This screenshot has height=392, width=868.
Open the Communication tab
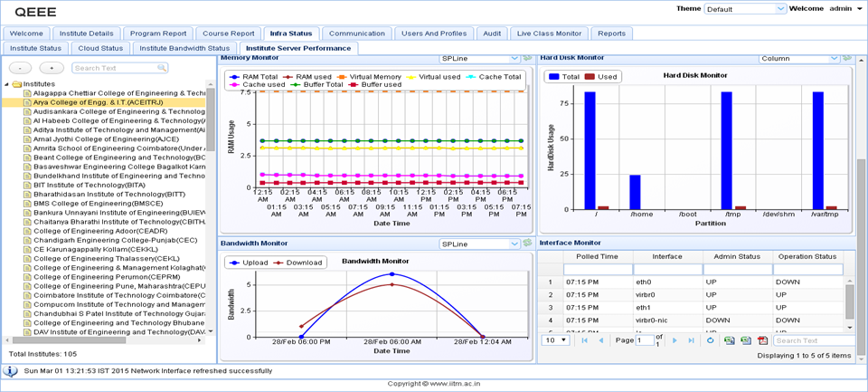click(x=357, y=33)
